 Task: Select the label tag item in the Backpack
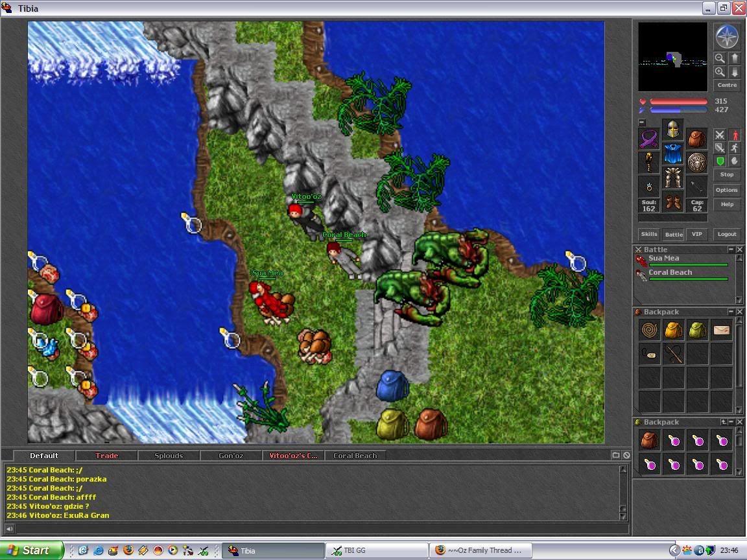tap(649, 354)
